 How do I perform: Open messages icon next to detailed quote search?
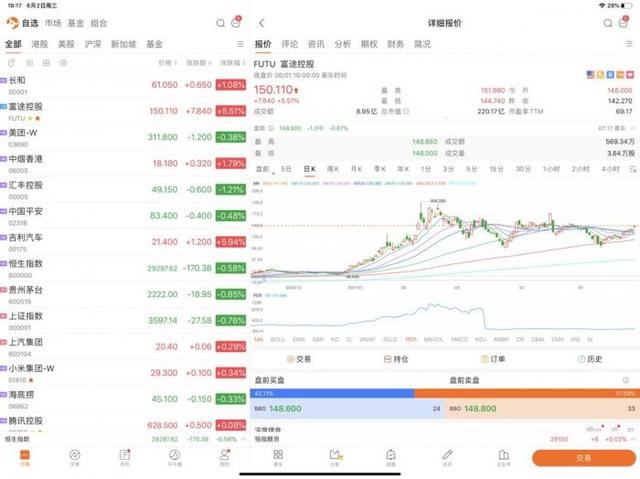tap(623, 23)
